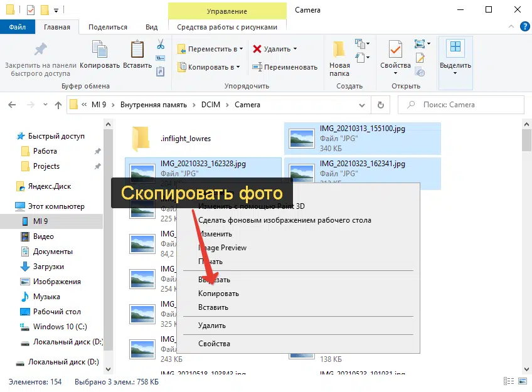Switch to large thumbnails view in status bar
Viewport: 532px width, 392px height.
521,381
